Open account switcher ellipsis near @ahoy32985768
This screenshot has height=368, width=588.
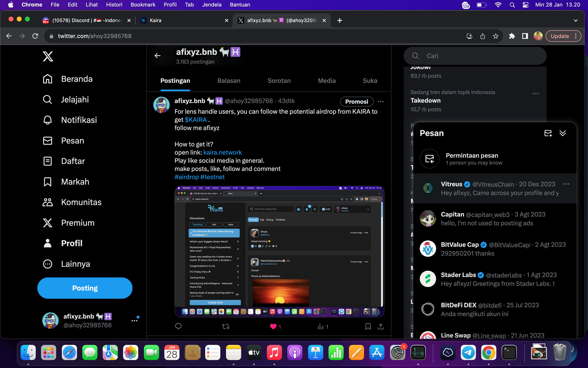(134, 321)
